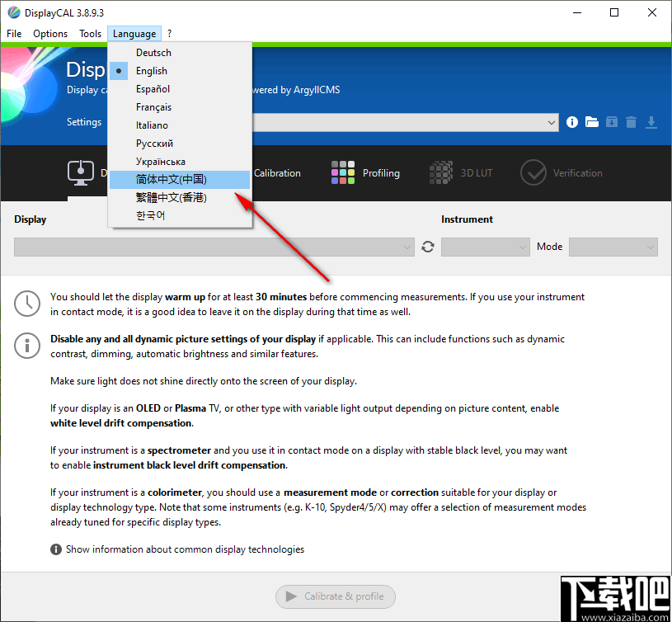Switch to 简体中文(中国) language
672x622 pixels.
click(x=180, y=180)
